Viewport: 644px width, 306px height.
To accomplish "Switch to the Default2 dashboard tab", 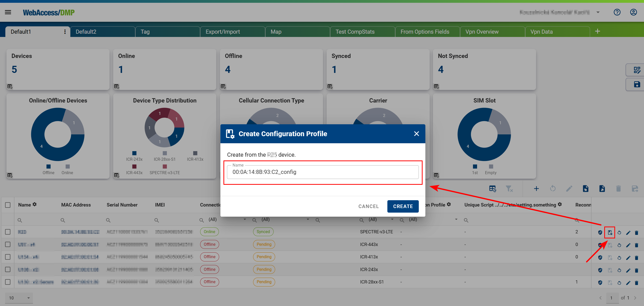I will [x=86, y=31].
